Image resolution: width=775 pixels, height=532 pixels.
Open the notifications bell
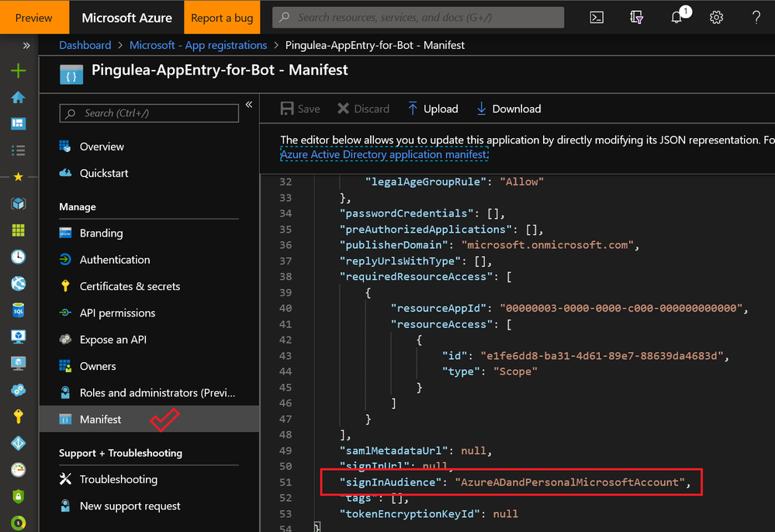677,17
